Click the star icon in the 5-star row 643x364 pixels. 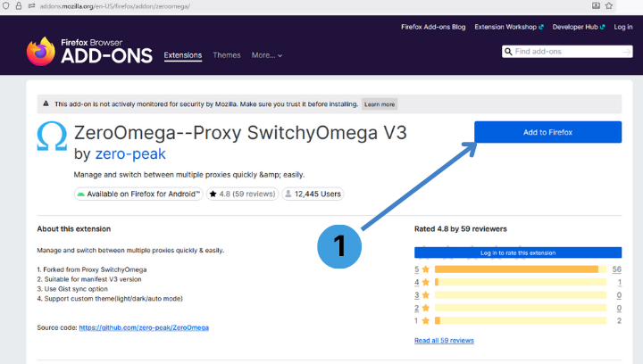(426, 269)
